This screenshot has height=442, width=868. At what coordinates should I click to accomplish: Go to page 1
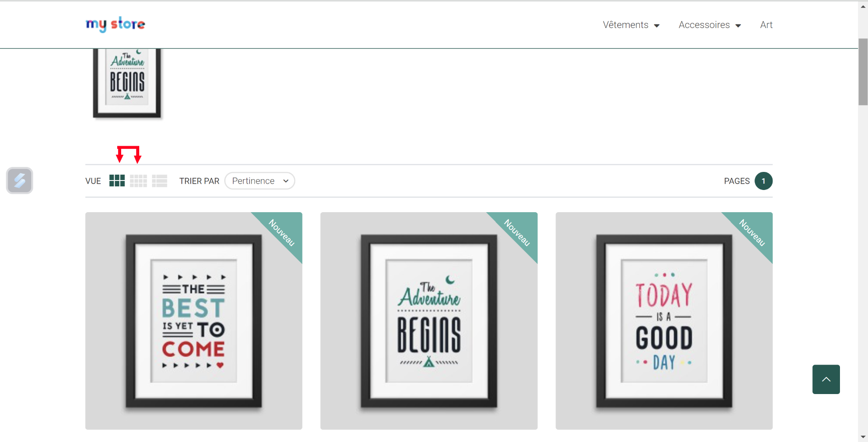(764, 181)
